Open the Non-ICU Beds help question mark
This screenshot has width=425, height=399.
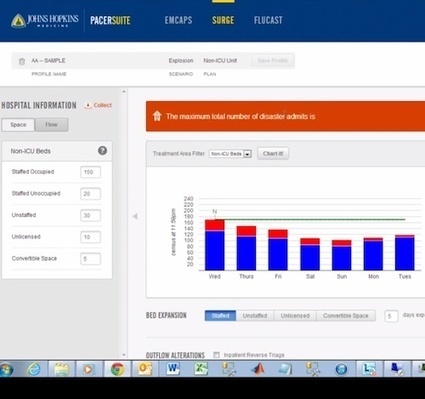[x=102, y=151]
